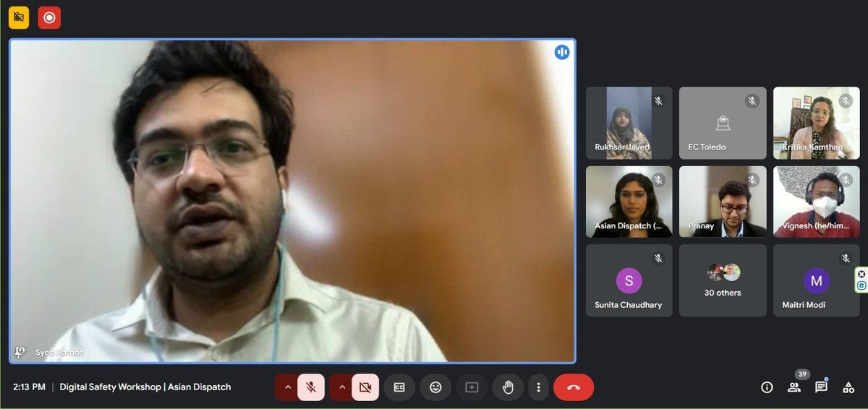Click muted mic icon on Vignesh tile

(x=846, y=180)
